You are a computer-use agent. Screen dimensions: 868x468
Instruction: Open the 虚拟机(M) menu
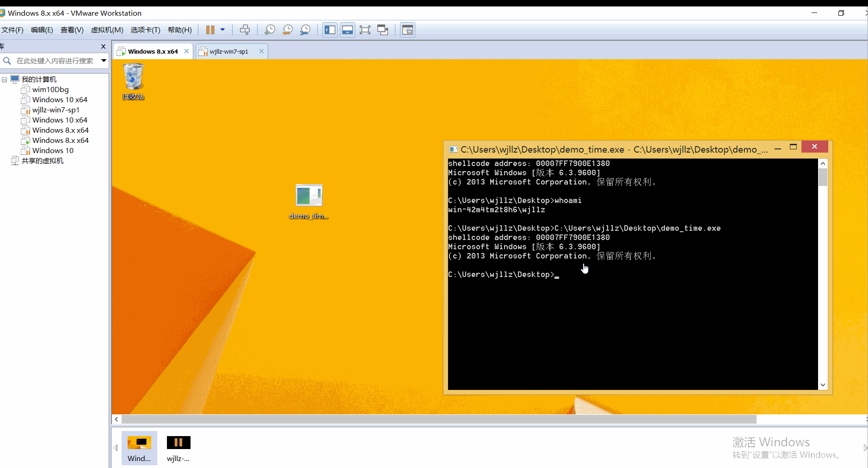(x=107, y=30)
